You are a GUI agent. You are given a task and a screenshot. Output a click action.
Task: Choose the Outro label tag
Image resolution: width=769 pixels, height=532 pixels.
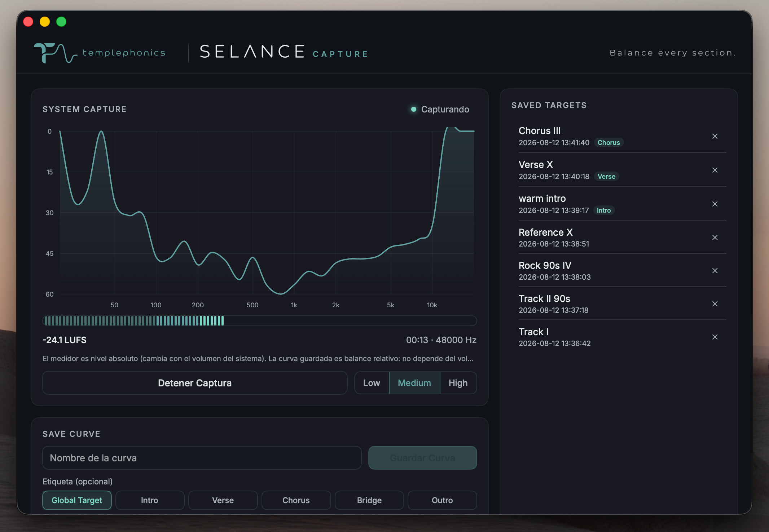coord(442,500)
